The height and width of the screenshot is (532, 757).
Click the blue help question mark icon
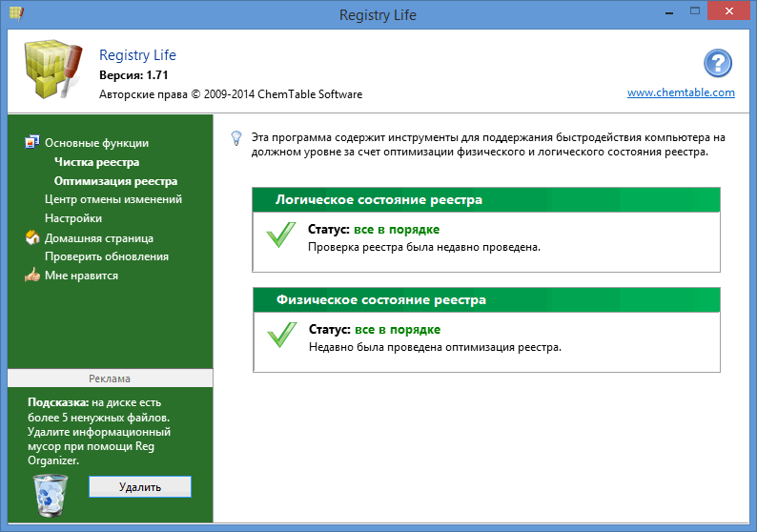(x=717, y=63)
